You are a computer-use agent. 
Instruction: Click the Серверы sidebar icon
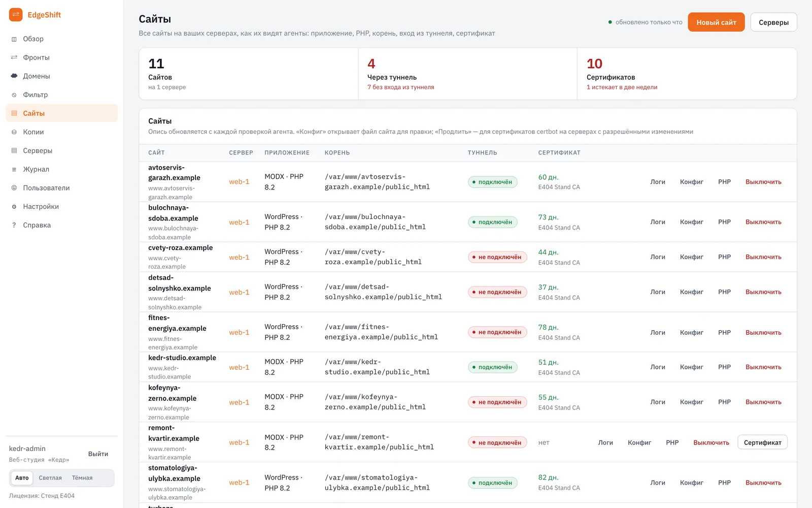click(14, 151)
